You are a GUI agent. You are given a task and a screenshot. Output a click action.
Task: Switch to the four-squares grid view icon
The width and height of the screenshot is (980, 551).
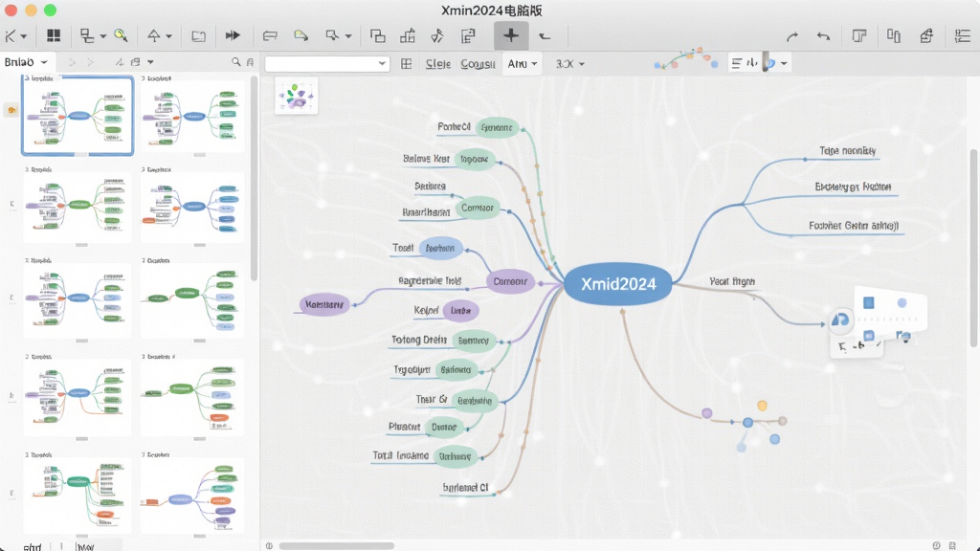point(54,35)
